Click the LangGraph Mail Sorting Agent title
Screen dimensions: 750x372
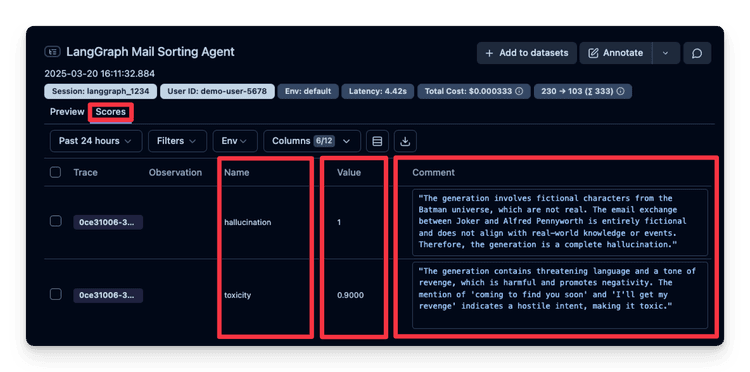coord(150,52)
